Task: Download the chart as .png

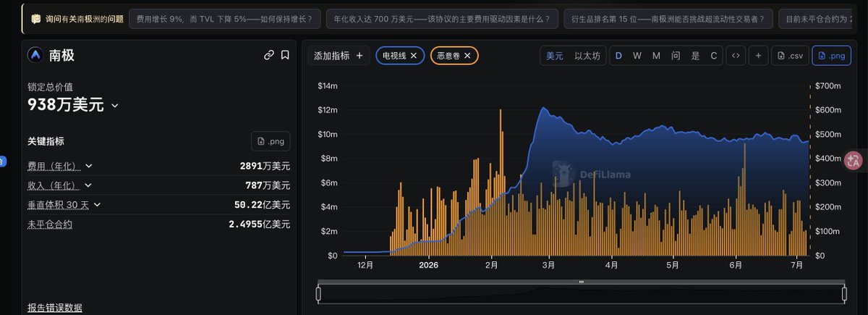Action: [x=830, y=56]
